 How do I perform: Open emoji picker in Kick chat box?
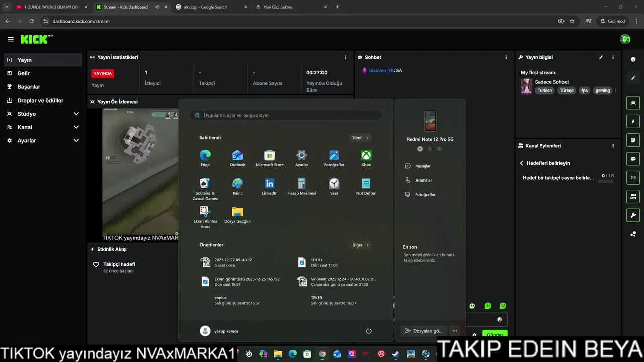point(499,319)
